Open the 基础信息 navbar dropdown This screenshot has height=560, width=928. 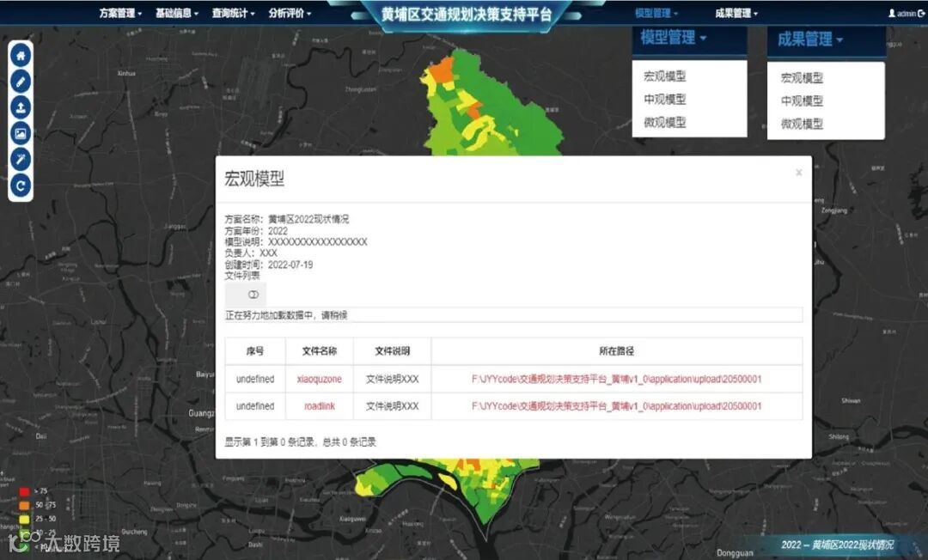point(176,13)
